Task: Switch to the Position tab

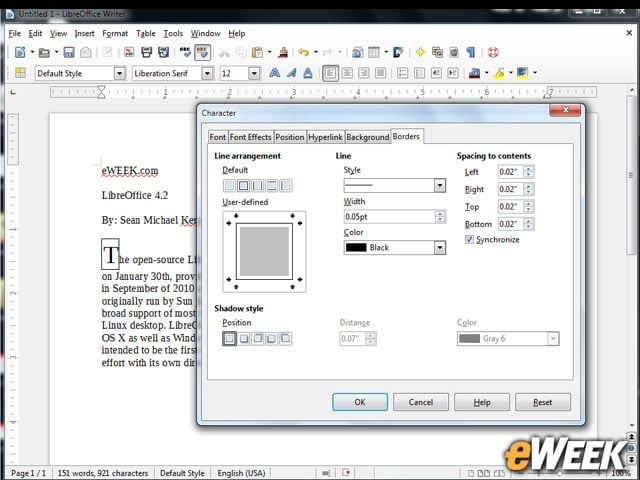Action: [290, 137]
